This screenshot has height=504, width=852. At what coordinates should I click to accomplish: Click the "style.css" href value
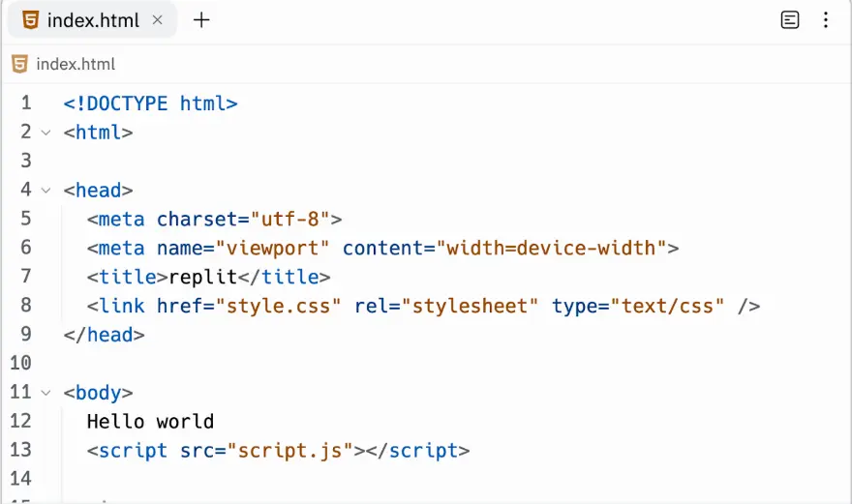[278, 307]
